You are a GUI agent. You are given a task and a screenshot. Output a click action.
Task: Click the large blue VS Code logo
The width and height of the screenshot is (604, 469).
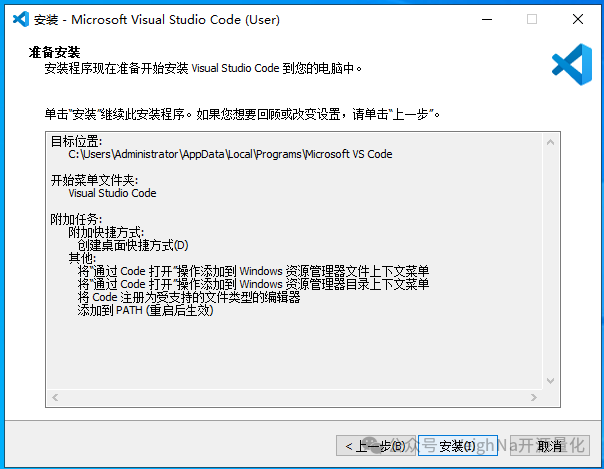[x=572, y=63]
